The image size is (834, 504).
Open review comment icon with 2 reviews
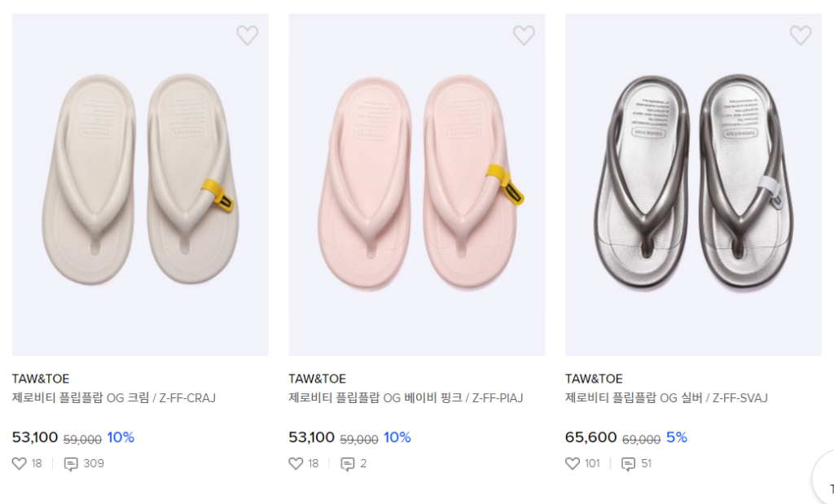coord(348,464)
